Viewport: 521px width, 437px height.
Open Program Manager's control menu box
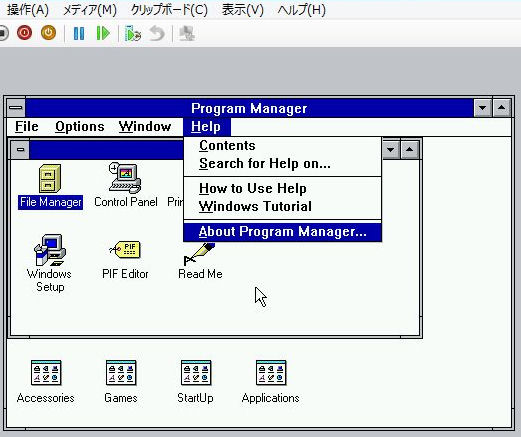pos(16,108)
